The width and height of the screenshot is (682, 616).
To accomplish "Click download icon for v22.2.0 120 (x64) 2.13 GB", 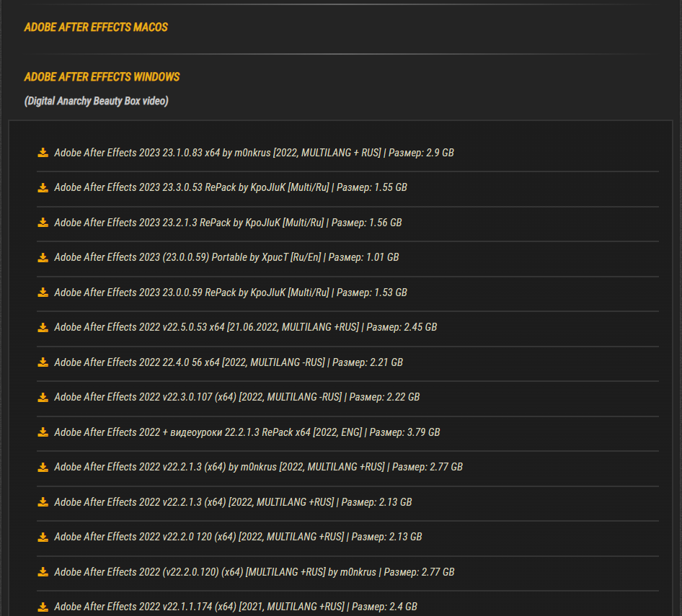I will (x=43, y=537).
